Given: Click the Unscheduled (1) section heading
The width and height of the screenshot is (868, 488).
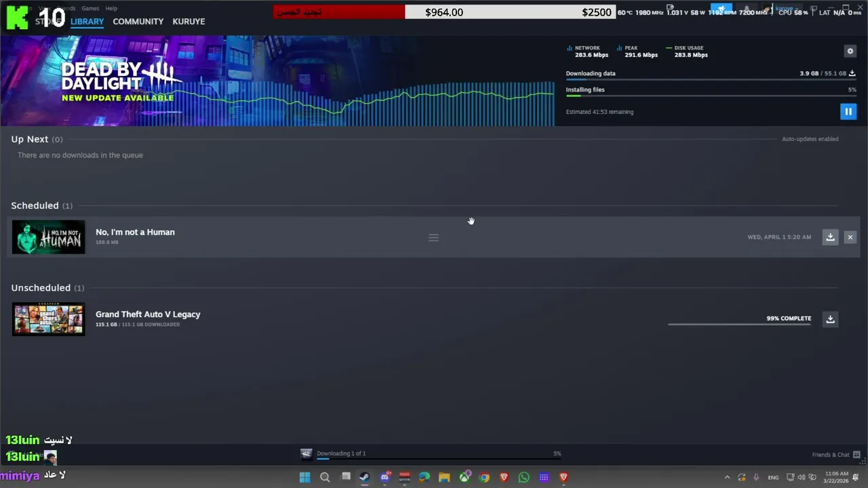Looking at the screenshot, I should (47, 287).
